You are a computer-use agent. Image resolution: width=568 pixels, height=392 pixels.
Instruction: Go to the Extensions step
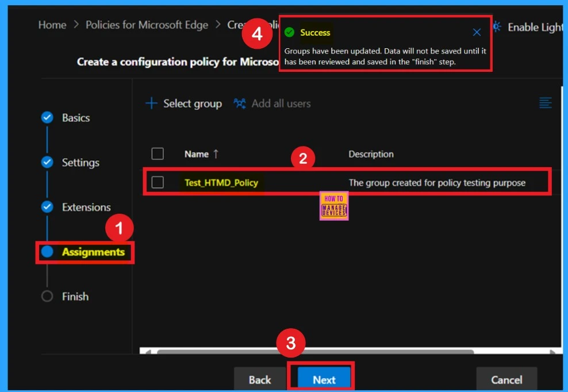tap(86, 207)
